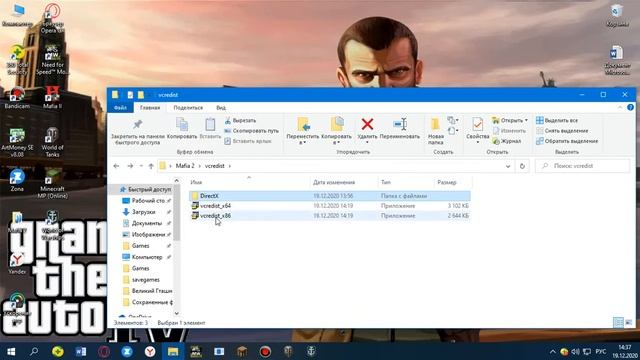Click Выделить все (Select all)
Screen dimensions: 640x360
point(557,120)
